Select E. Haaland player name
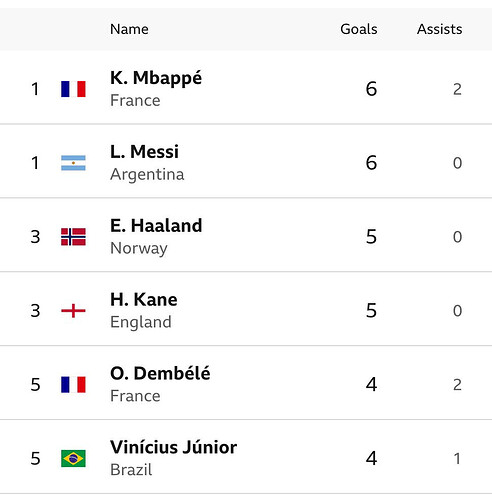 tap(156, 226)
